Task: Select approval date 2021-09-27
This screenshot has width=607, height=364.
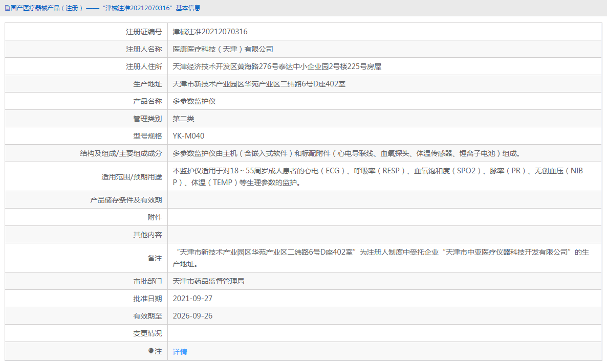Action: pos(192,299)
